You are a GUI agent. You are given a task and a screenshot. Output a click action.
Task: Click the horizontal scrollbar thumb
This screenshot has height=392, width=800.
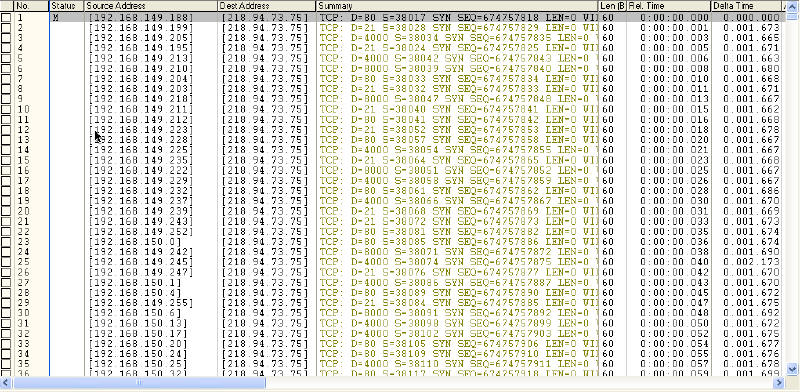(x=139, y=383)
